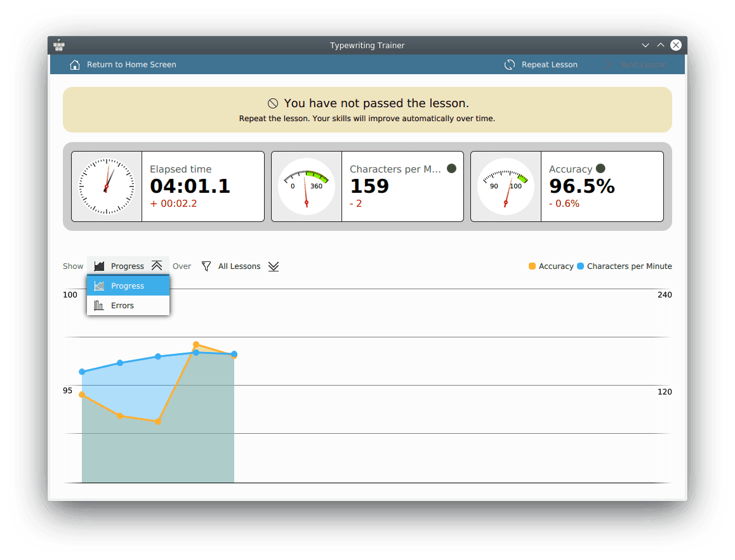Click the characters per minute speedometer gauge
Screen dimensions: 735x560
pos(307,186)
